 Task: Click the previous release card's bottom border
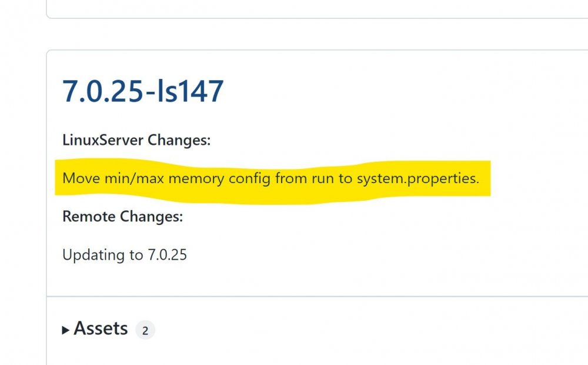pyautogui.click(x=317, y=18)
